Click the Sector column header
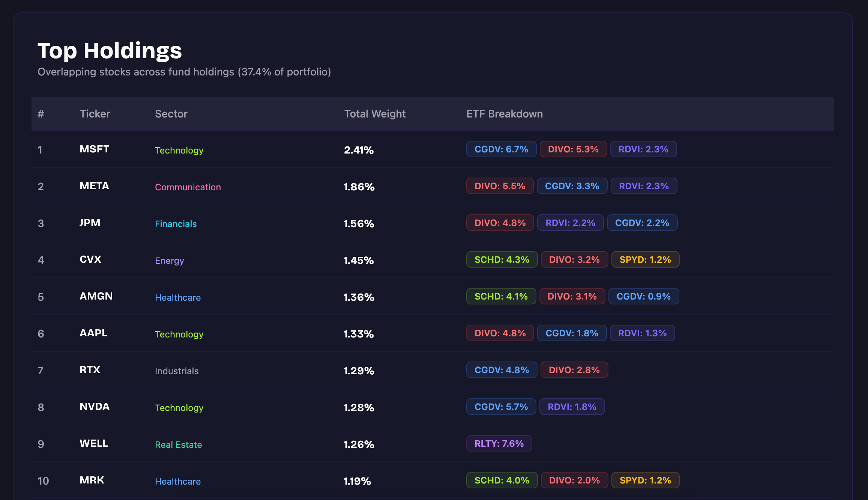This screenshot has height=500, width=868. [171, 114]
